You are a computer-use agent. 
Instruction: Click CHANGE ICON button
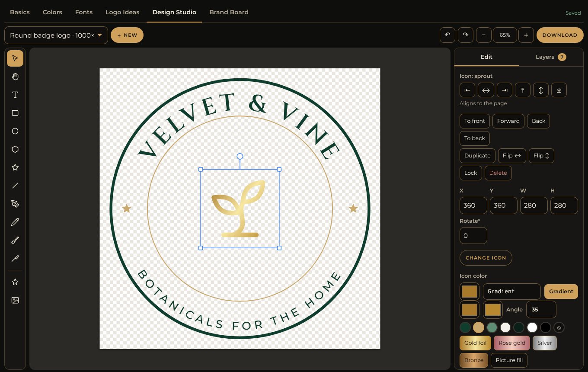[486, 258]
